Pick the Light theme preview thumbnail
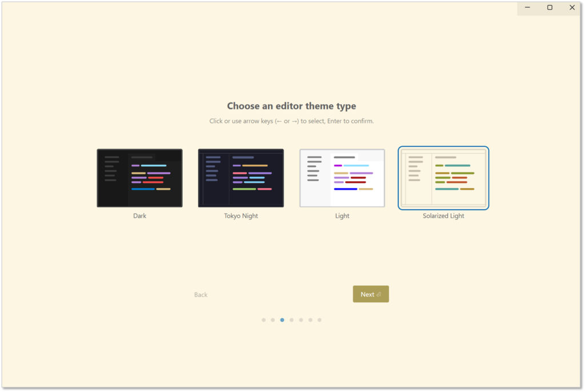 point(342,178)
